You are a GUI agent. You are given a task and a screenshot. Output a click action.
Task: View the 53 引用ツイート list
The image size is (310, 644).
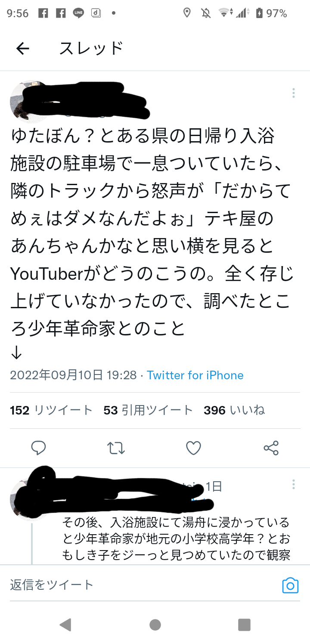pos(148,410)
